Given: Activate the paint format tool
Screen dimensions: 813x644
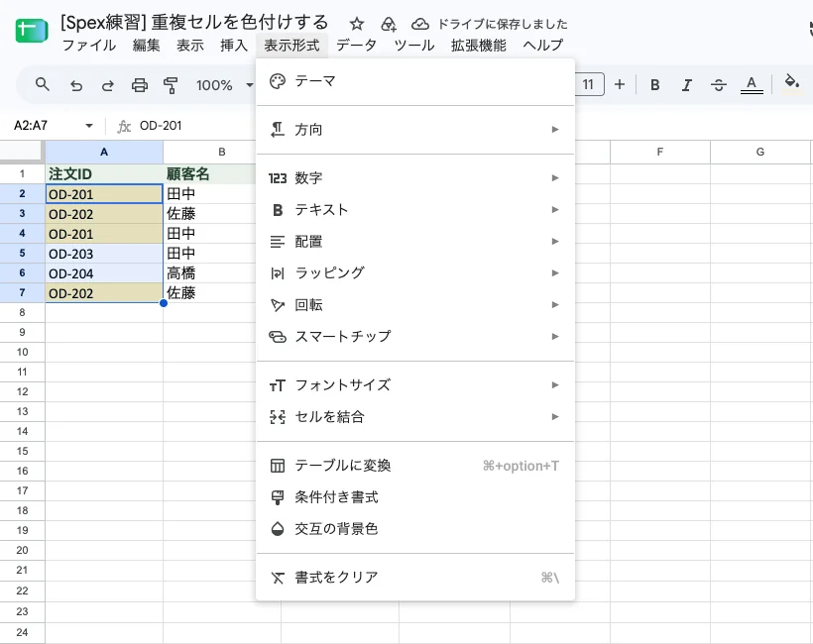Looking at the screenshot, I should tap(171, 85).
